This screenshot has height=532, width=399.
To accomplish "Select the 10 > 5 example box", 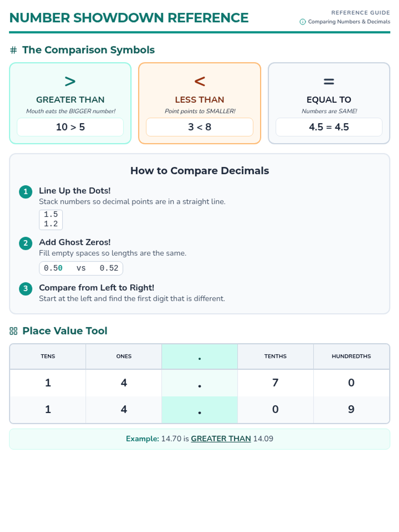I will [x=70, y=127].
